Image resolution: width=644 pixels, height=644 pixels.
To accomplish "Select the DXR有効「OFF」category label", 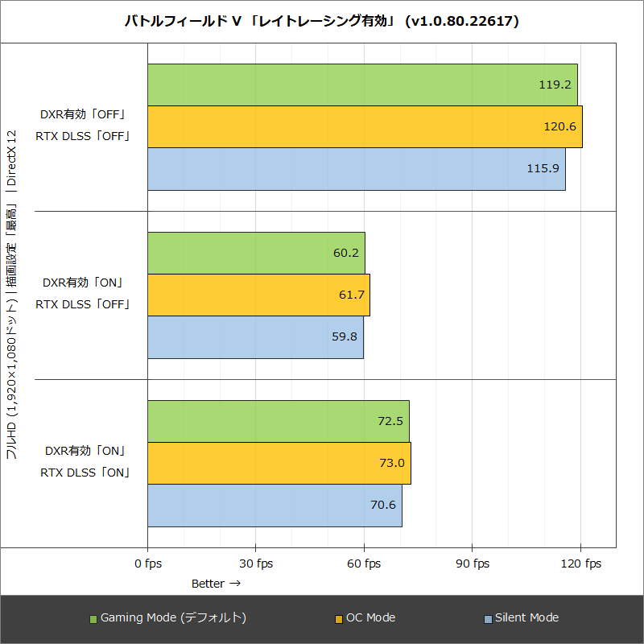I will coord(85,114).
